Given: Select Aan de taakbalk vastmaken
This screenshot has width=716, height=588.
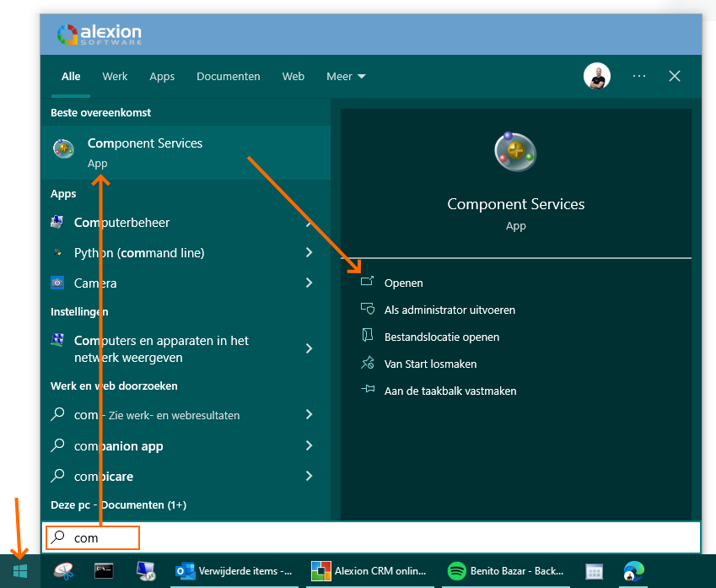Looking at the screenshot, I should click(x=450, y=391).
